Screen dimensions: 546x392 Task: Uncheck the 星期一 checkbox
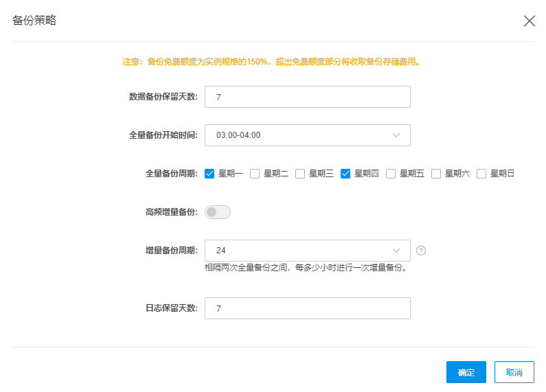point(210,174)
